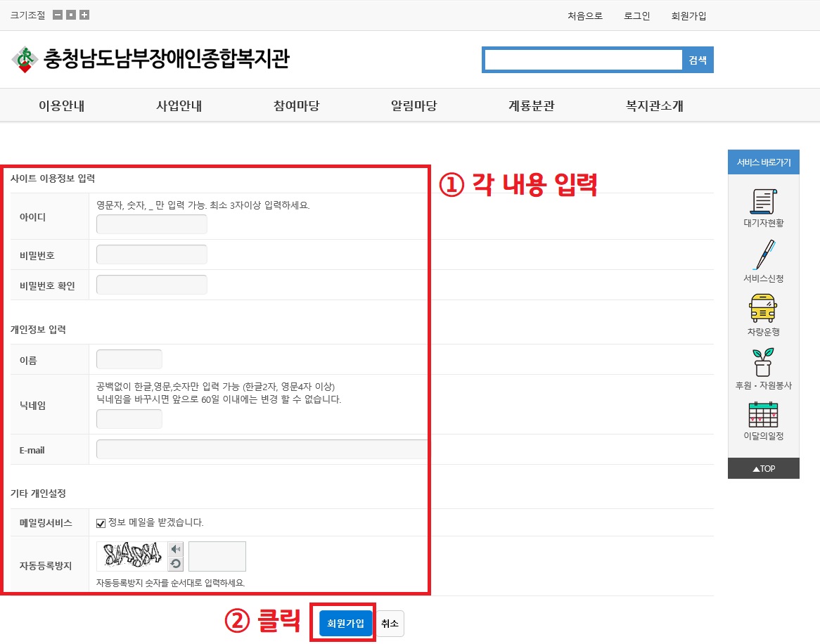Open the 복지관소개 menu
The image size is (820, 644).
coord(655,106)
